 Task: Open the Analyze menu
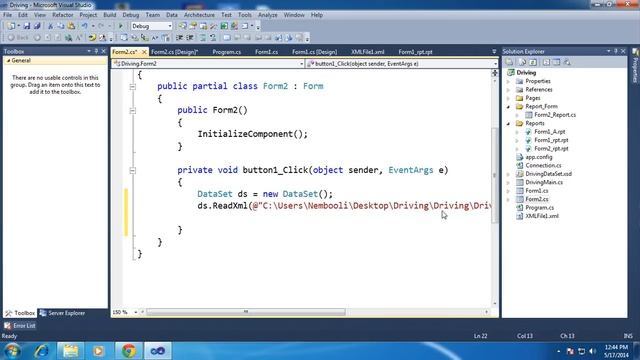tap(268, 15)
